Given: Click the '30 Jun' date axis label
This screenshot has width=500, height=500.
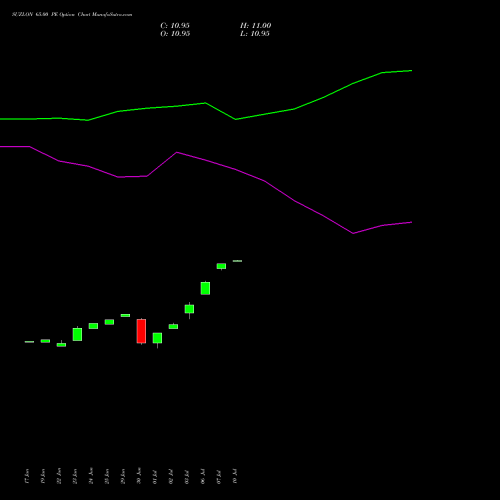Looking at the screenshot, I should [x=139, y=476].
